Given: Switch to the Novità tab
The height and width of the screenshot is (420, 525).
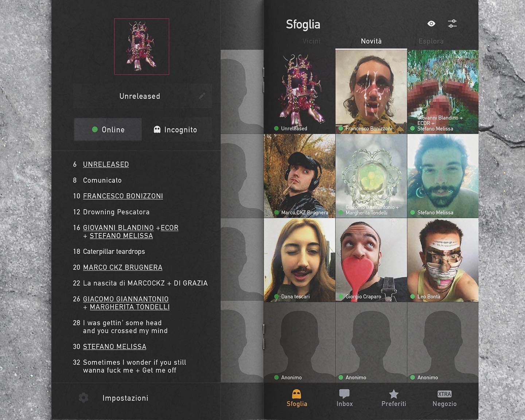Looking at the screenshot, I should (x=371, y=41).
